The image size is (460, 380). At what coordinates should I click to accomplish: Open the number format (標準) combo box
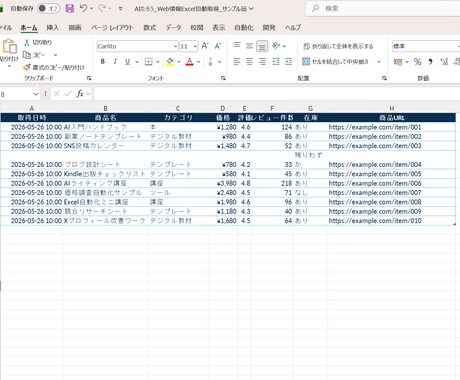(426, 46)
